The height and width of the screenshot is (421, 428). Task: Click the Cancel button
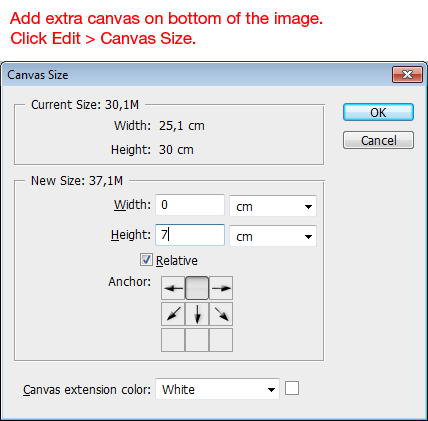pyautogui.click(x=378, y=140)
